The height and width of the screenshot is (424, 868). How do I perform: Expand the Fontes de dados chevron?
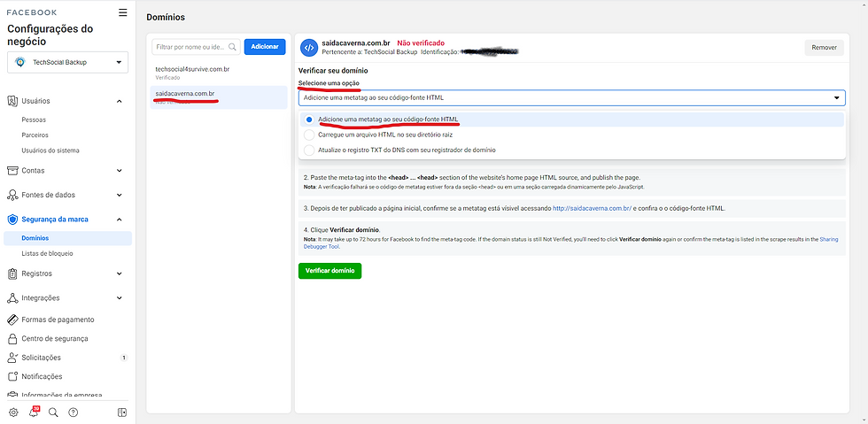tap(119, 195)
